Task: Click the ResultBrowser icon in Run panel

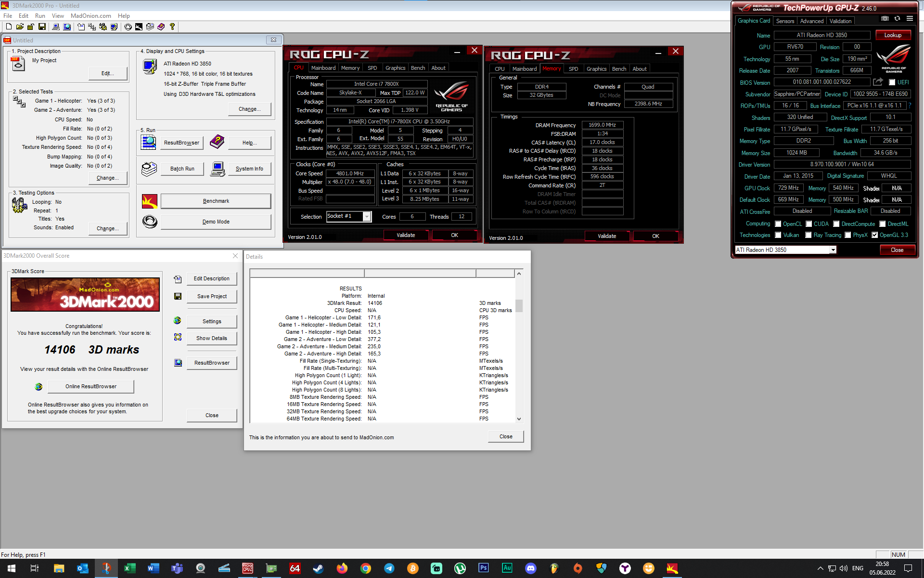Action: (148, 142)
